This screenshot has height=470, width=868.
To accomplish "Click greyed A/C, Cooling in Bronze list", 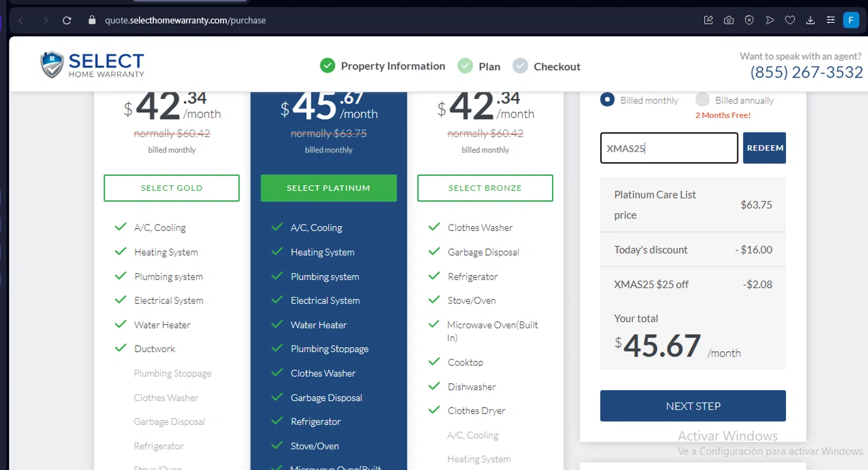I will coord(473,435).
